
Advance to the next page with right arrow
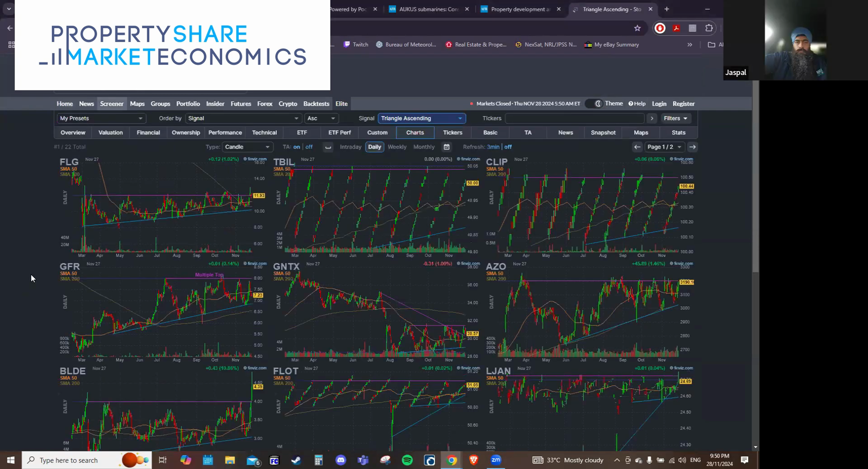pos(693,147)
